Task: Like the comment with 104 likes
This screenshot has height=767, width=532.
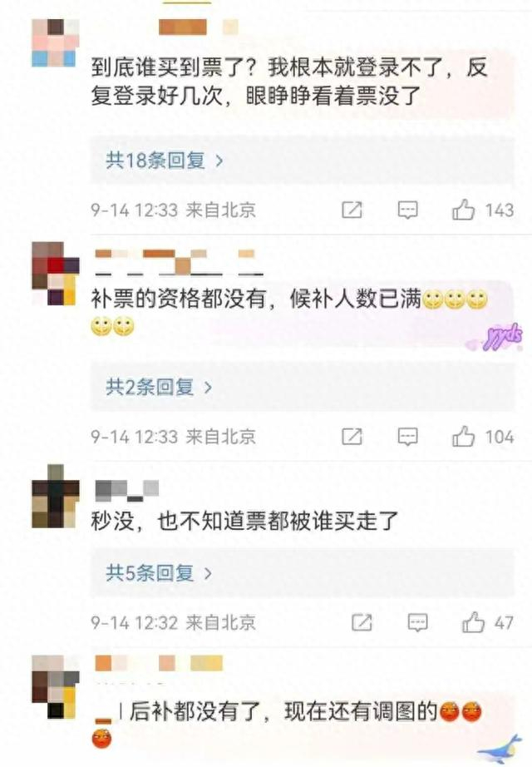Action: (463, 437)
